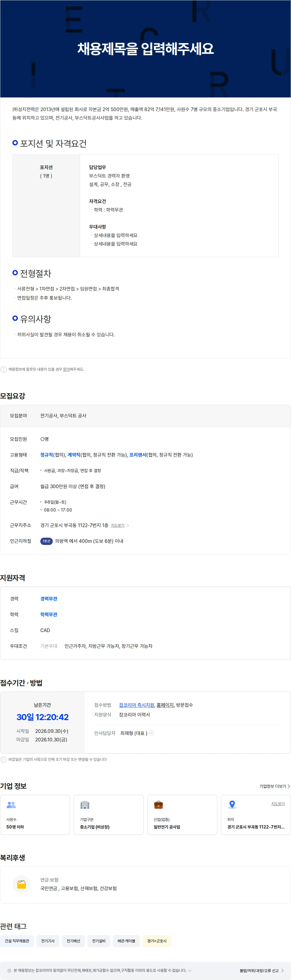291x980 pixels.
Task: Open the 홈페이지 application link
Action: [x=165, y=705]
